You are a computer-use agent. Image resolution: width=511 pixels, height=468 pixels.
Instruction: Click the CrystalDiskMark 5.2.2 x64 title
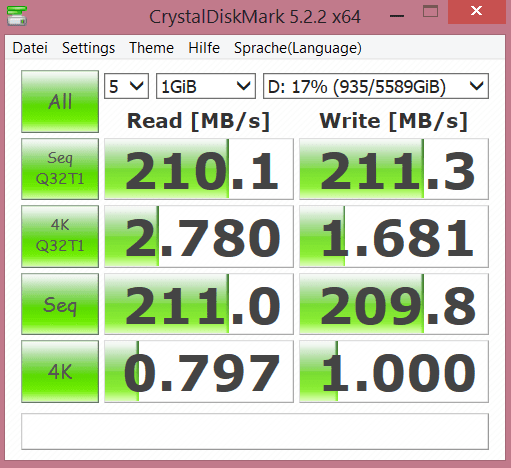pyautogui.click(x=255, y=17)
